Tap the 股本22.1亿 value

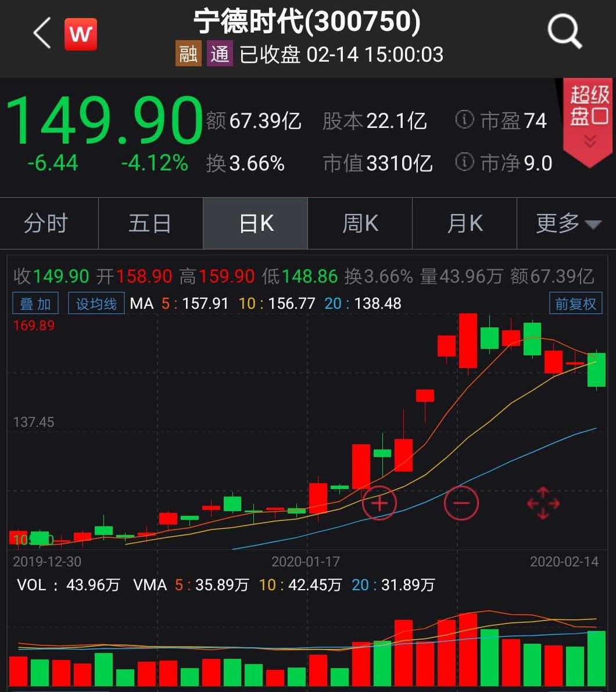[374, 121]
